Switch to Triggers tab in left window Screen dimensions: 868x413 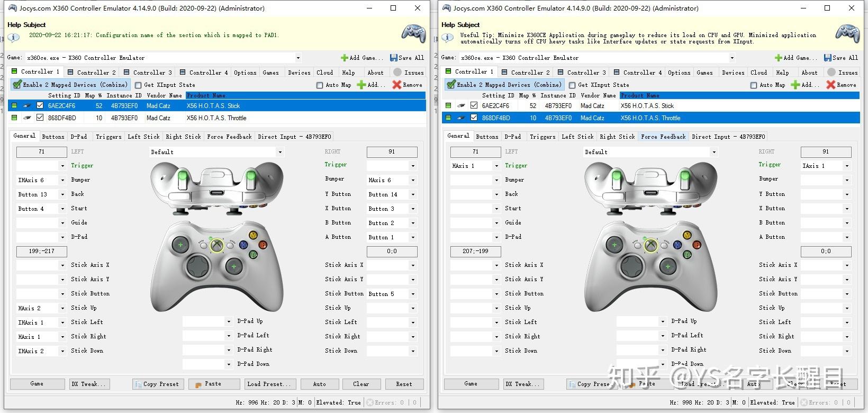coord(108,137)
